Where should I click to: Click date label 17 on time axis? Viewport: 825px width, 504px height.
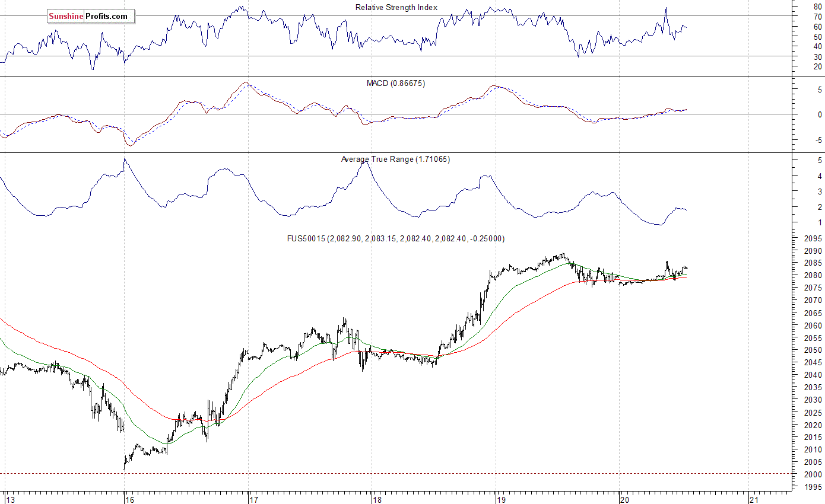[x=254, y=499]
